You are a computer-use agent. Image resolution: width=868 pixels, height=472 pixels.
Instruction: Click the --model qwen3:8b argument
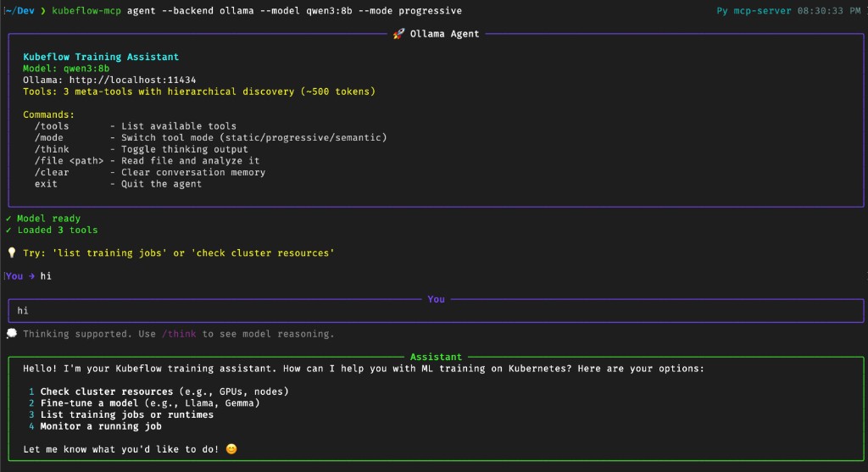[306, 10]
